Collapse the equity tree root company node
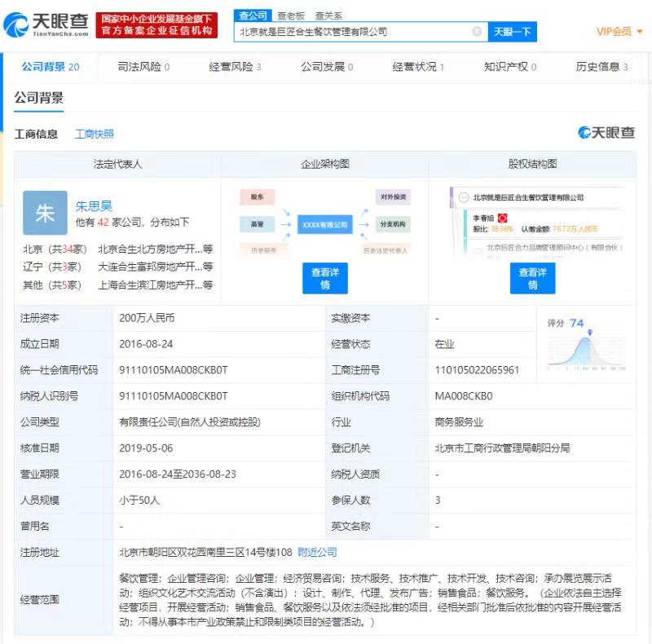The image size is (652, 644). tap(464, 197)
